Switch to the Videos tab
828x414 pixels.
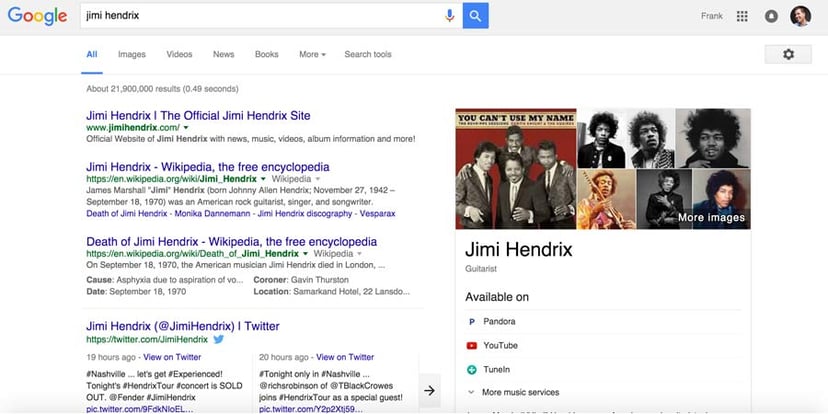point(180,54)
